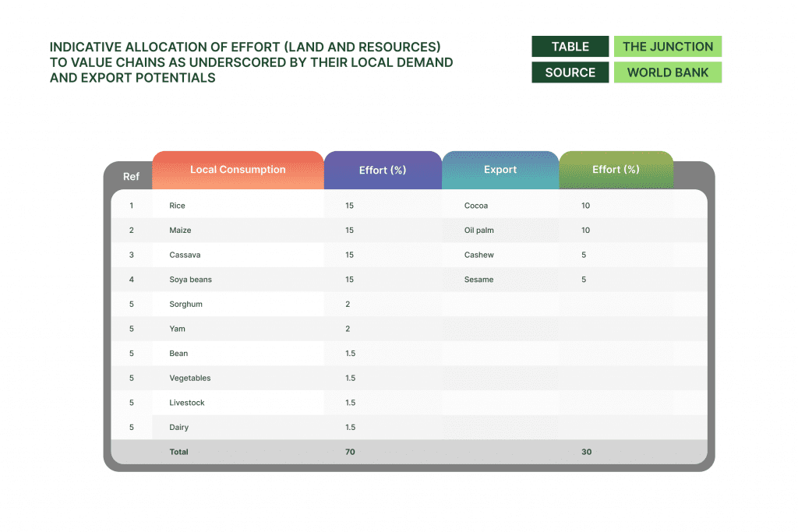Click the SOURCE label badge

570,72
